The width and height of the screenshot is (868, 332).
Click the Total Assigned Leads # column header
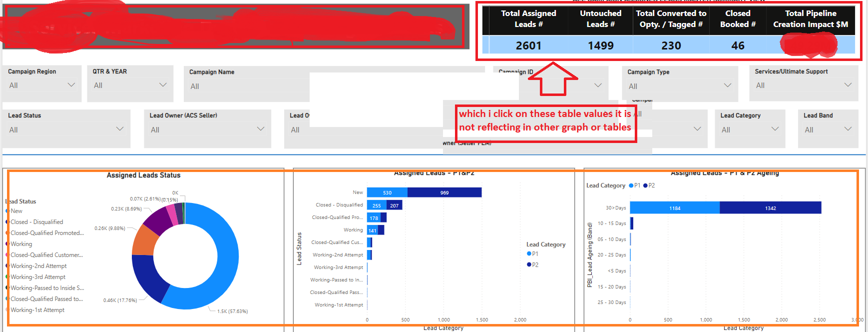pos(528,19)
